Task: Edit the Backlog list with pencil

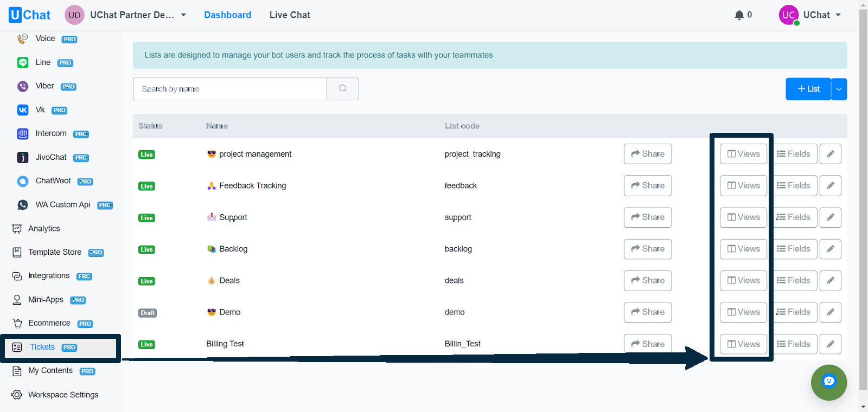Action: (x=831, y=249)
